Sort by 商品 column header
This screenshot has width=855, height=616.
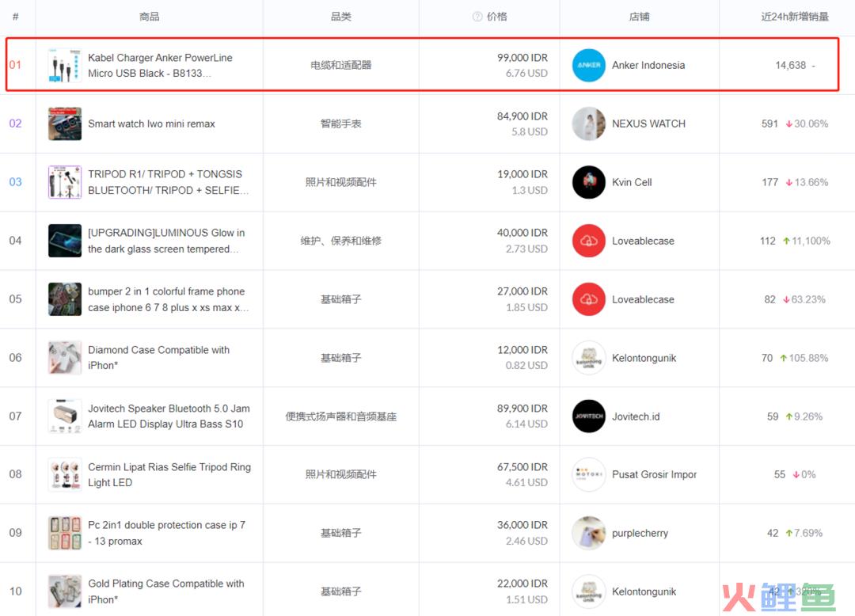(149, 17)
